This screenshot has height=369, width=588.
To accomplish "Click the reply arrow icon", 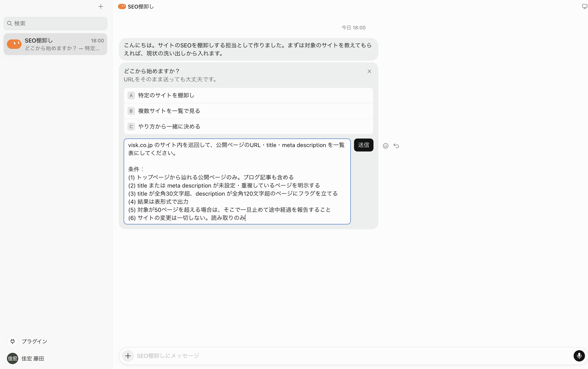I will pos(396,146).
